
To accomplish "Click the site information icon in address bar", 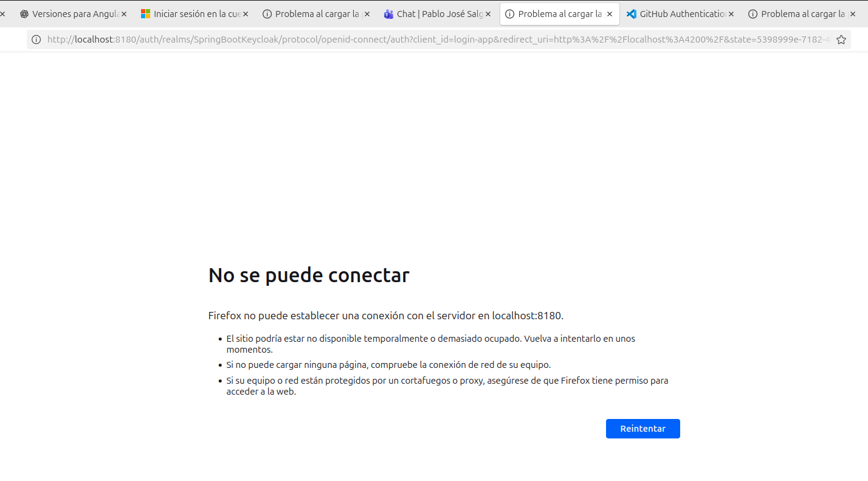I will coord(36,40).
